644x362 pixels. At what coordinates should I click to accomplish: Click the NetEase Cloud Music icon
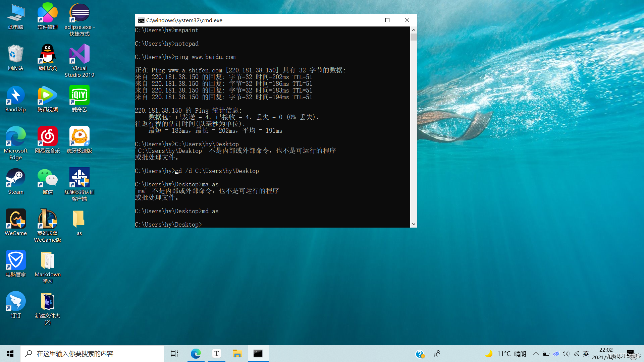click(47, 137)
